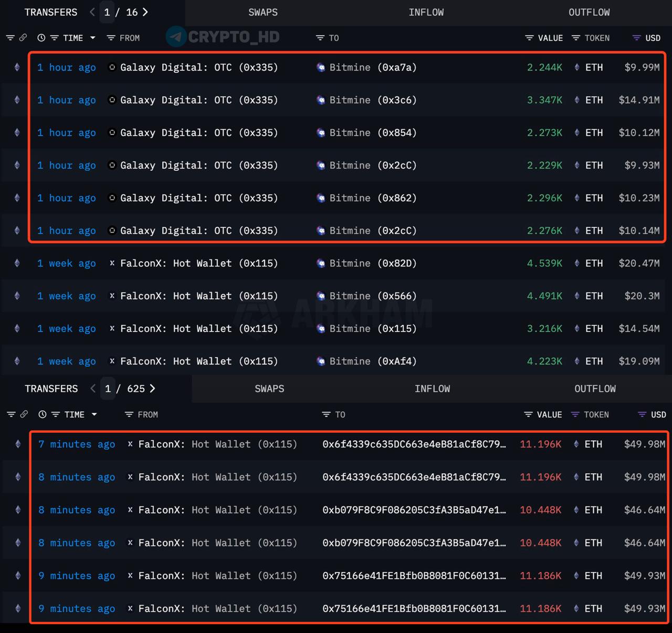Image resolution: width=672 pixels, height=633 pixels.
Task: Open the 1 week ago link on the $19.09M row
Action: pos(67,361)
